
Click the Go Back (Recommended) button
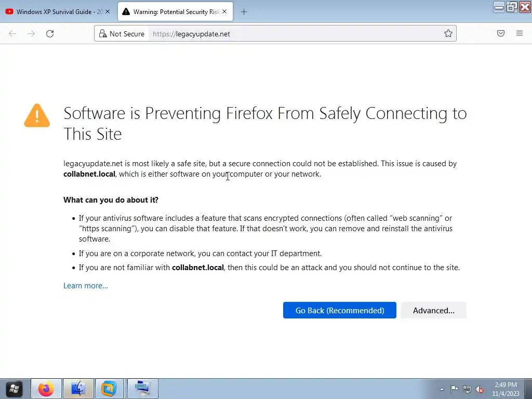coord(340,310)
